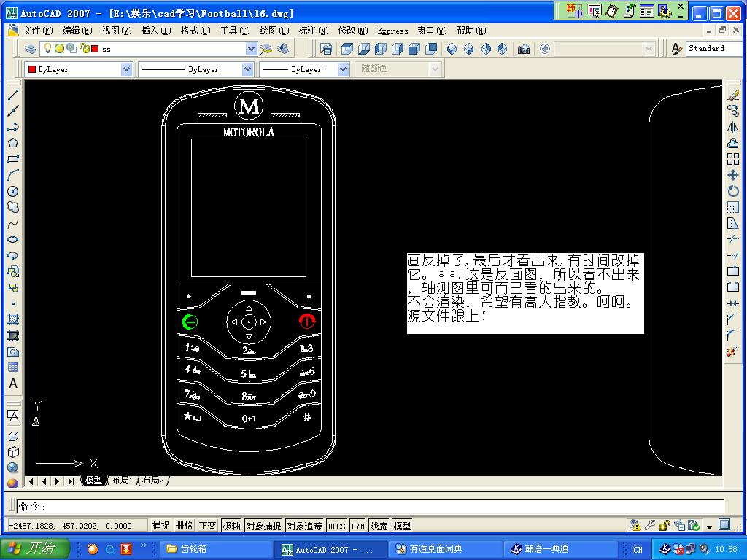
Task: Toggle 极轴 polar tracking
Action: pyautogui.click(x=232, y=526)
